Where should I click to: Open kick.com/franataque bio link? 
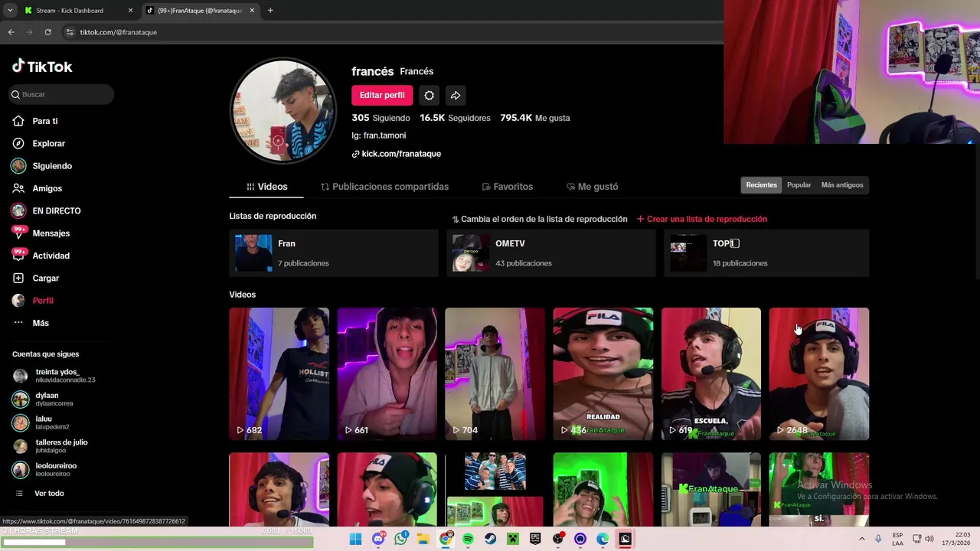400,154
